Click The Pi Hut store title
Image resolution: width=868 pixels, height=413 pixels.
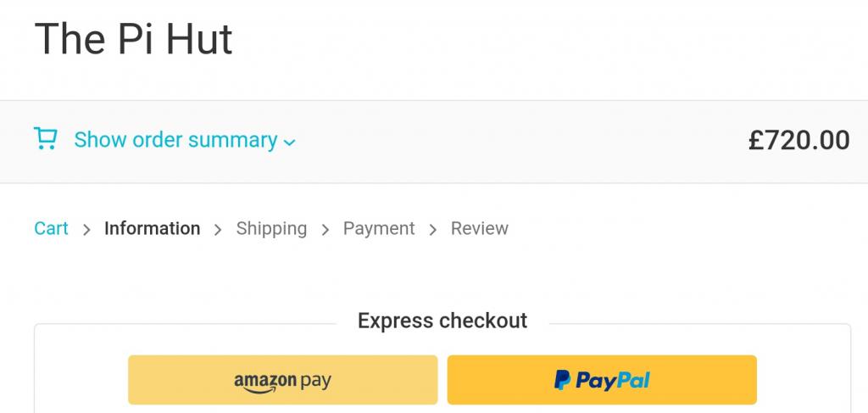[133, 39]
